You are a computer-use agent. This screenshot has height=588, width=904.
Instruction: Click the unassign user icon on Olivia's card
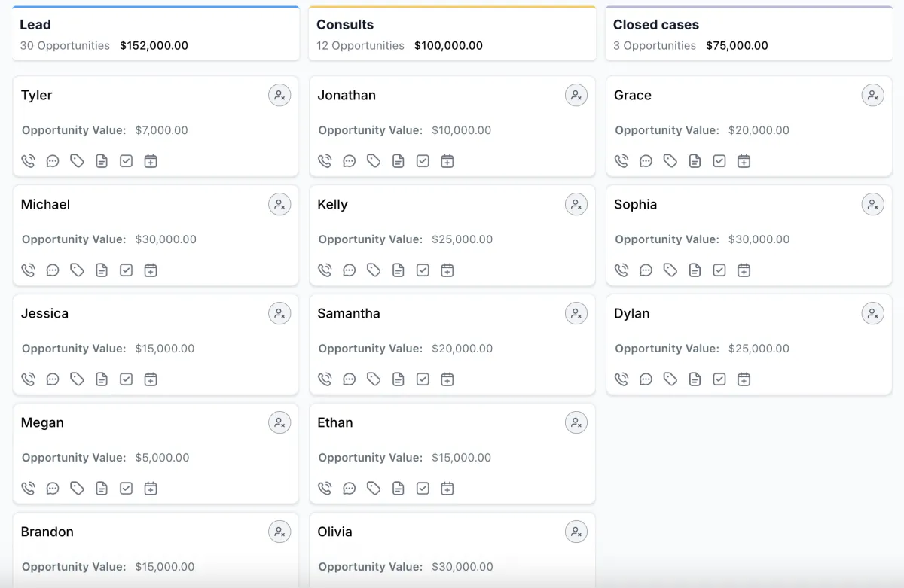(576, 532)
